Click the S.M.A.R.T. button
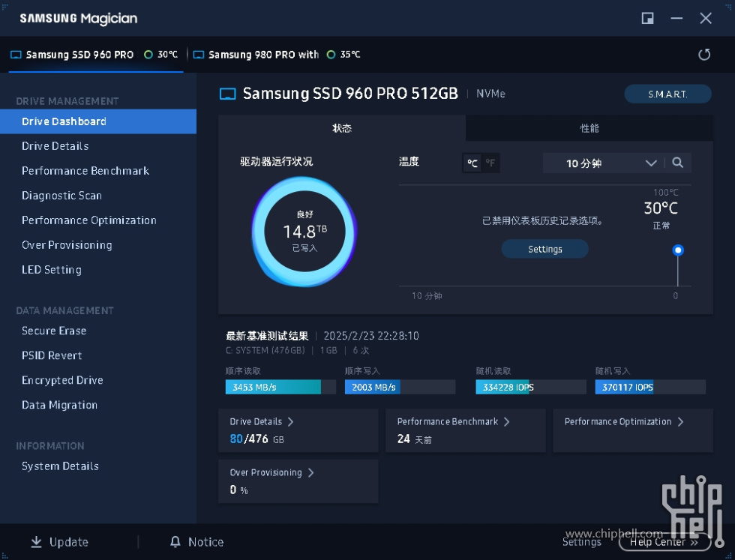This screenshot has height=560, width=735. [x=667, y=94]
